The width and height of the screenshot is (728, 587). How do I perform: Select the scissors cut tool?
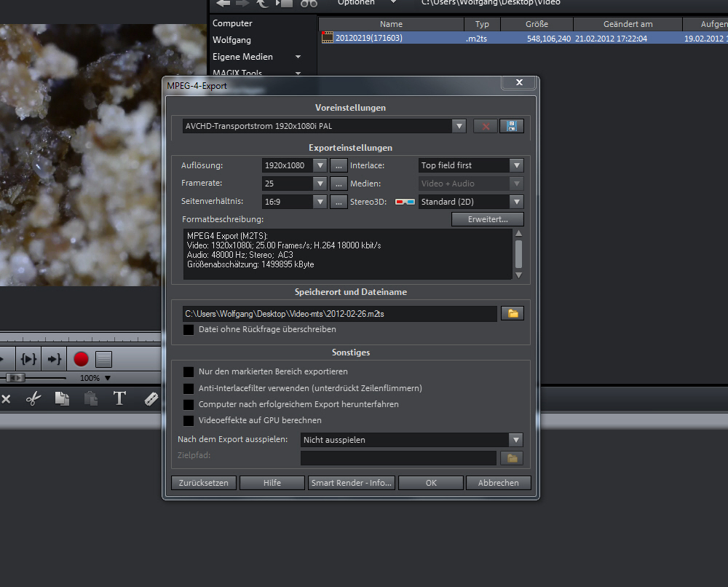point(33,398)
